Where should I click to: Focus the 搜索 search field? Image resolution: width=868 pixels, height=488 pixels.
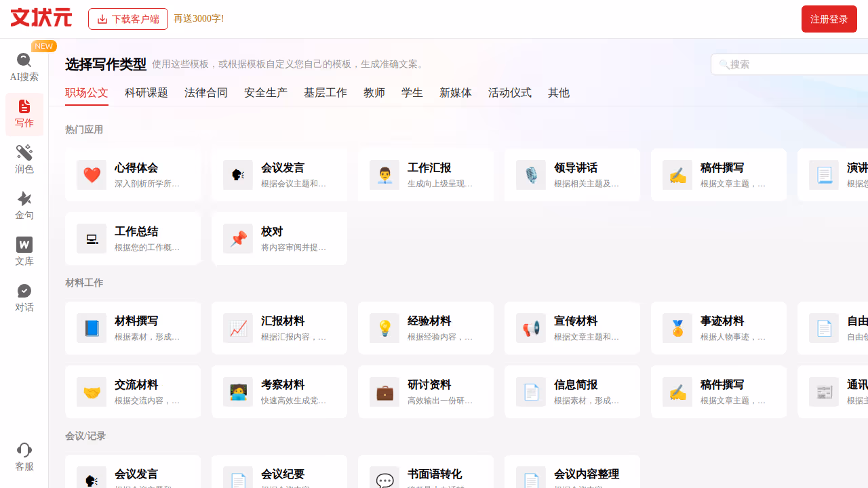789,64
